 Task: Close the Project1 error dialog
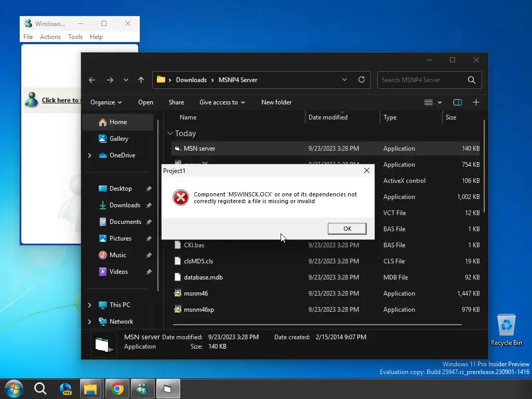367,170
